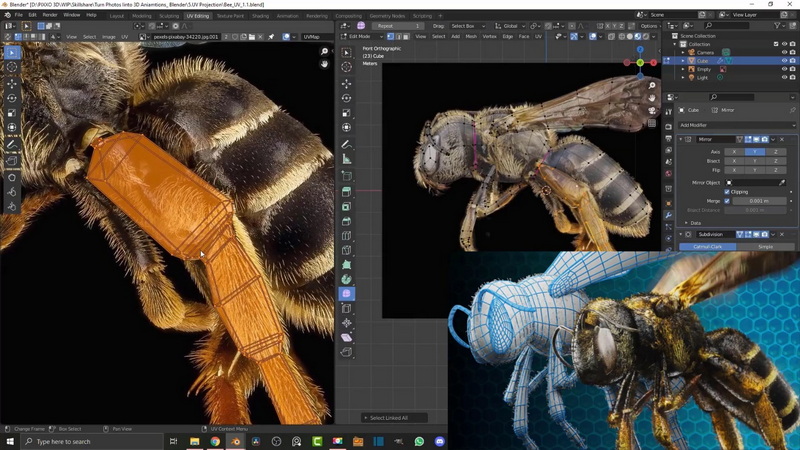Open the Select Box drag dropdown
The width and height of the screenshot is (800, 450).
[x=468, y=26]
